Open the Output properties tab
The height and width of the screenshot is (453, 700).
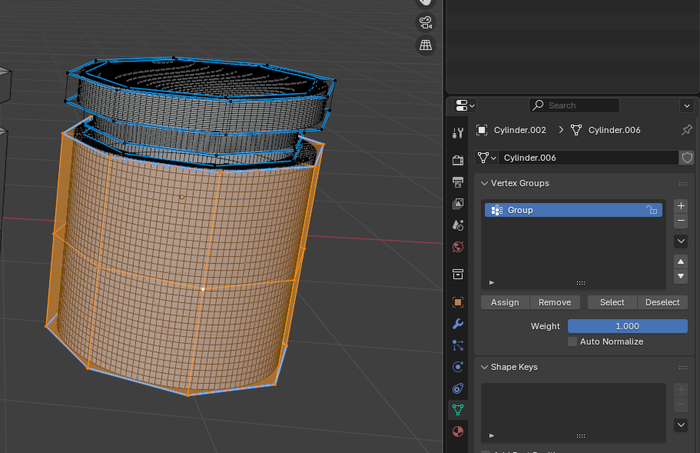tap(458, 181)
